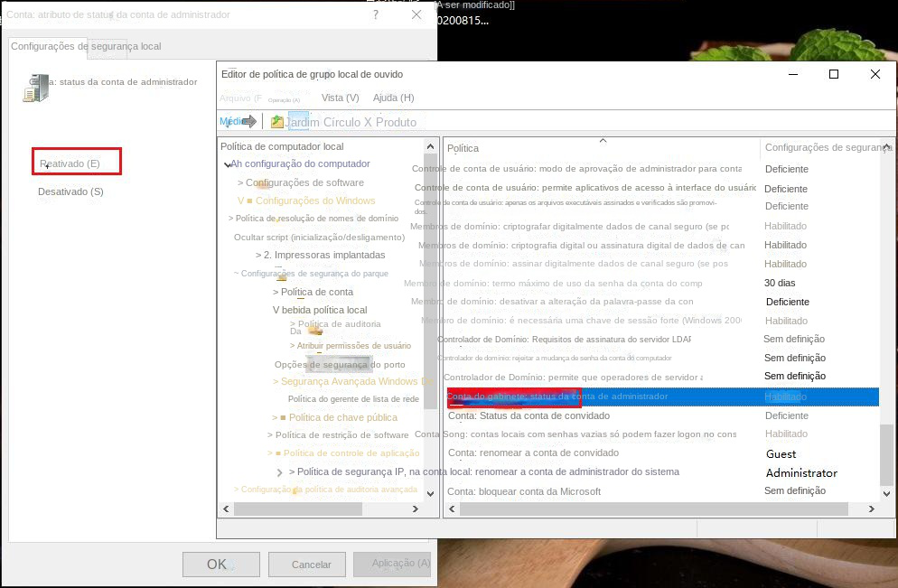
Task: Select the Desativado (S) radio option
Action: point(70,191)
